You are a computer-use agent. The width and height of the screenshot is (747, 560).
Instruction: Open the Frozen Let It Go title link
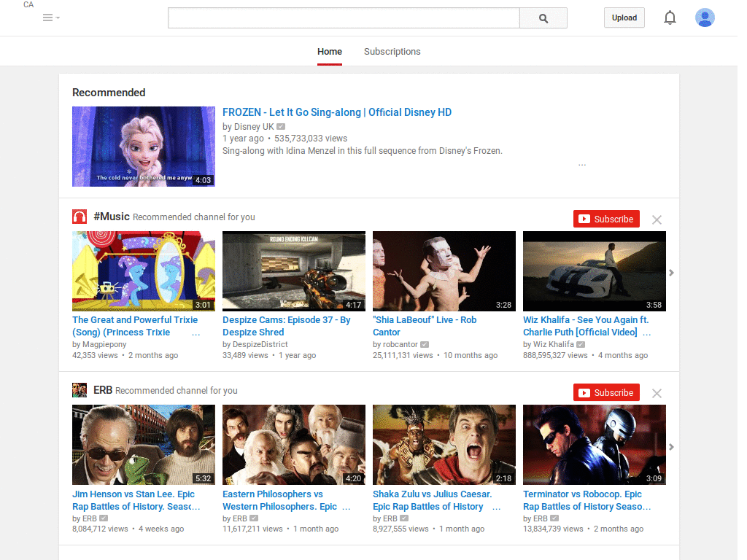[337, 112]
